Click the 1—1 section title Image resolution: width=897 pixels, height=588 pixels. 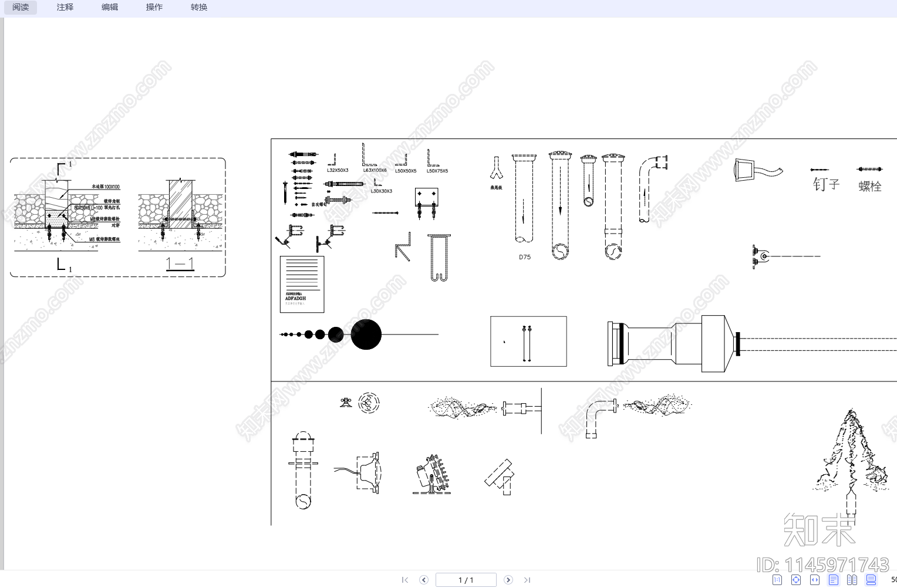click(x=180, y=264)
